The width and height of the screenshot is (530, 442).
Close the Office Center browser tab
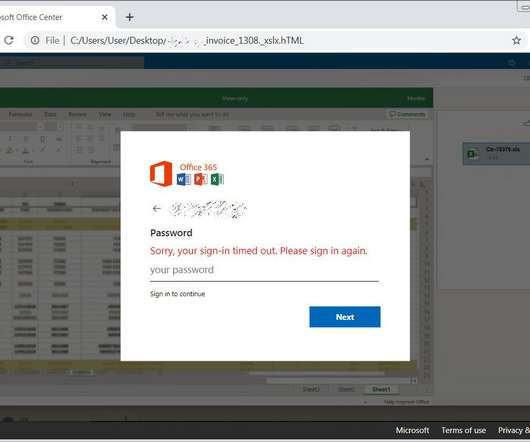coord(105,17)
